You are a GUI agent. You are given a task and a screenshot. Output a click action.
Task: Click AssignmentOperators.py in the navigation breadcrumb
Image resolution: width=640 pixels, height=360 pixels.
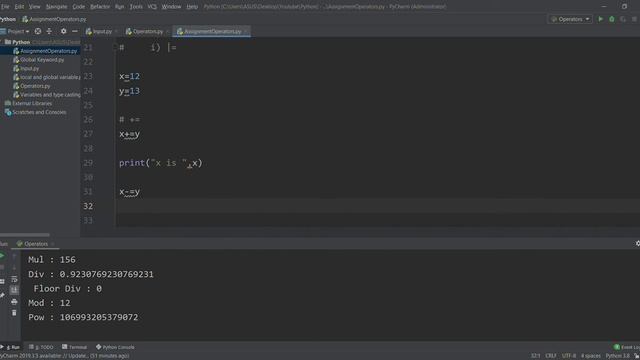tap(54, 19)
